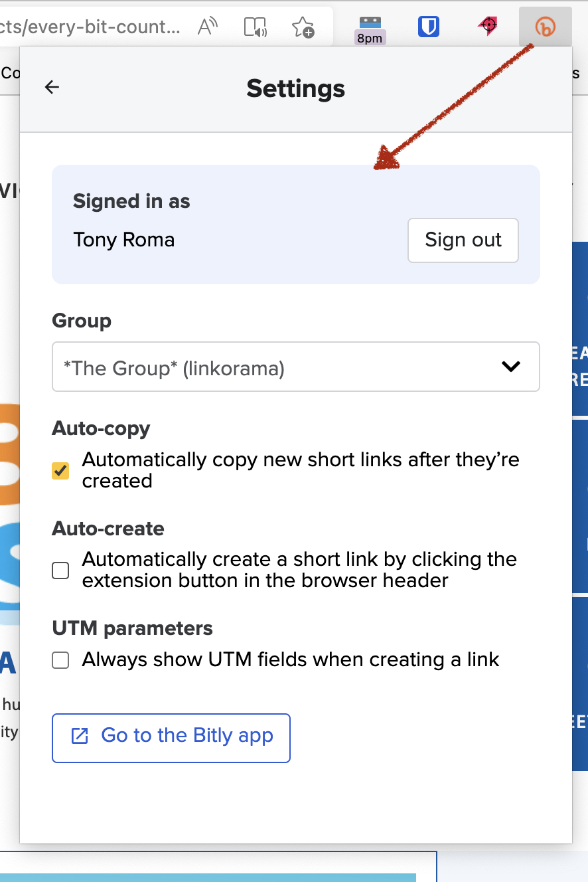
Task: Go back using the Settings back arrow
Action: pos(52,87)
